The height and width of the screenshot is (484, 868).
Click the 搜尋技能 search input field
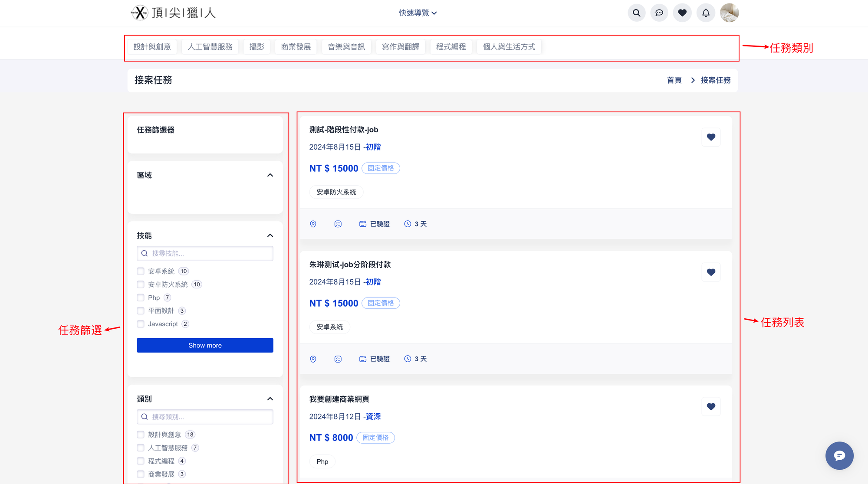pyautogui.click(x=205, y=253)
